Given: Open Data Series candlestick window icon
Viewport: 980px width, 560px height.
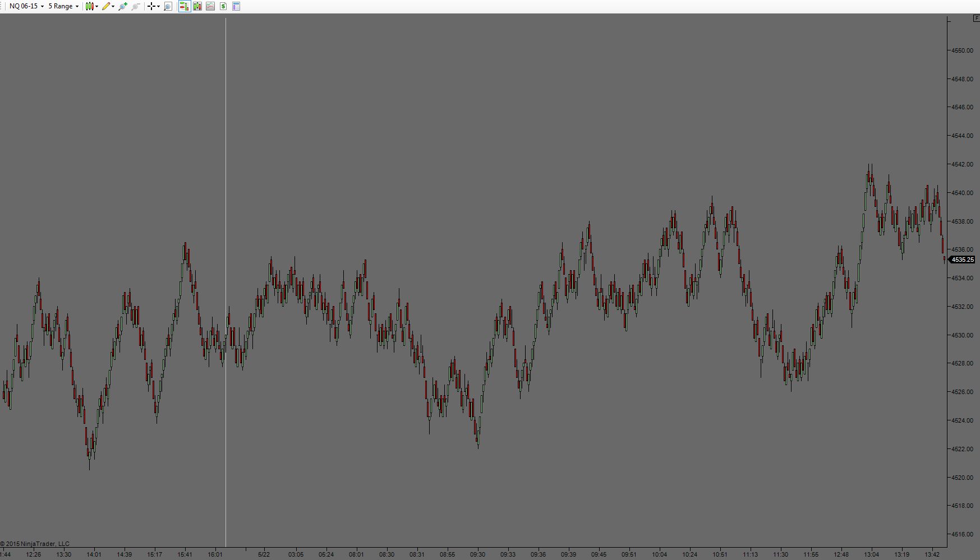Looking at the screenshot, I should pos(197,6).
